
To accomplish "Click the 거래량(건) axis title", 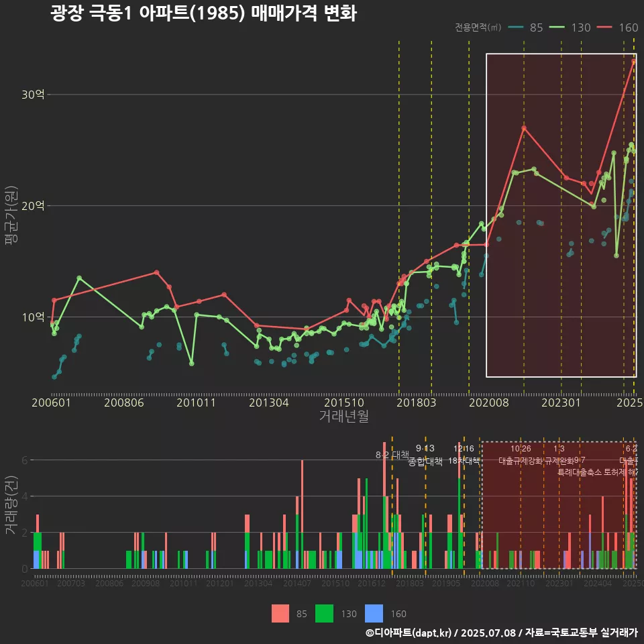I will [x=11, y=505].
